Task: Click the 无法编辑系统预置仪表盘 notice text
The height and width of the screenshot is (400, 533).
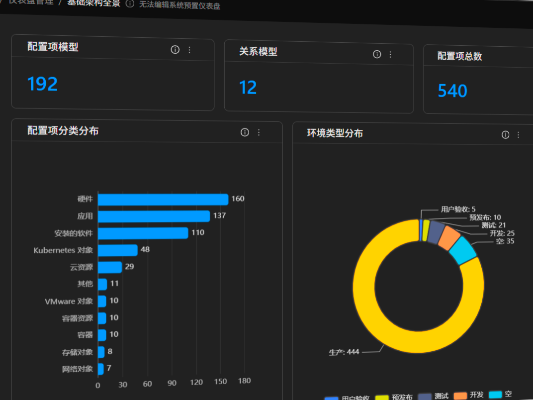Action: [x=179, y=5]
